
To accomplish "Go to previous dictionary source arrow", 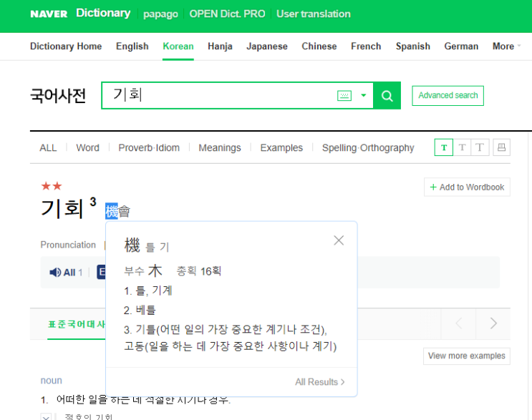I will 458,323.
